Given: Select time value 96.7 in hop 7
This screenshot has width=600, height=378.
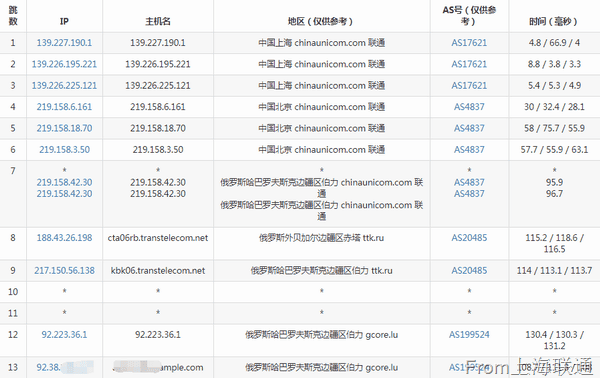Looking at the screenshot, I should 554,194.
